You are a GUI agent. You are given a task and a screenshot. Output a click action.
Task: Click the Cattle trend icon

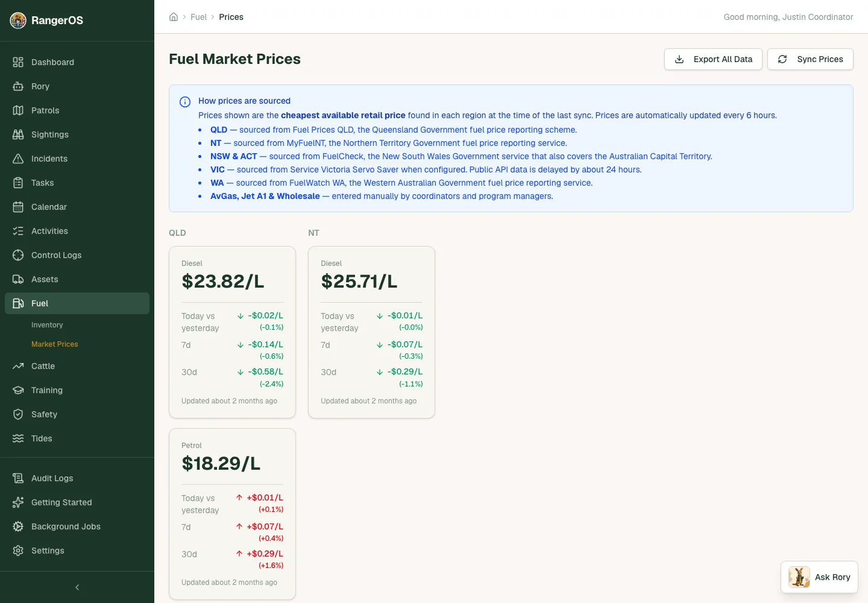pos(18,366)
